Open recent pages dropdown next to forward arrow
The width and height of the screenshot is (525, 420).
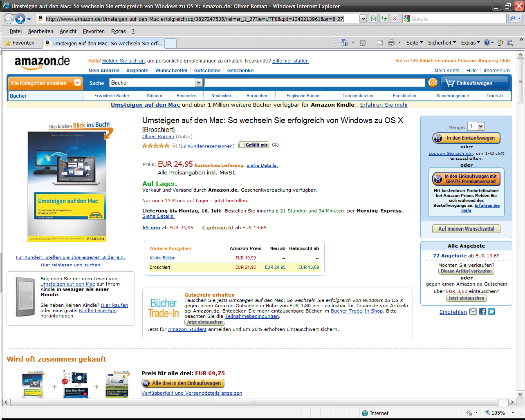pyautogui.click(x=29, y=19)
